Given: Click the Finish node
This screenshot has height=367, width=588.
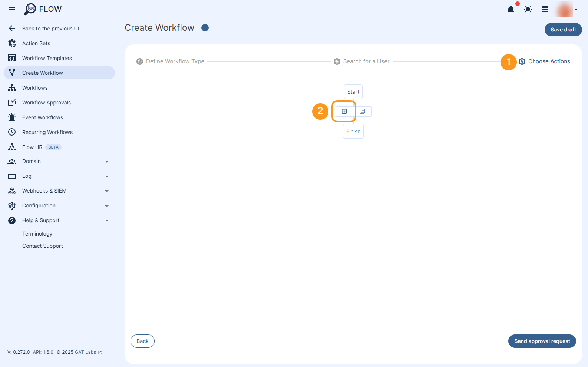Looking at the screenshot, I should pos(353,131).
